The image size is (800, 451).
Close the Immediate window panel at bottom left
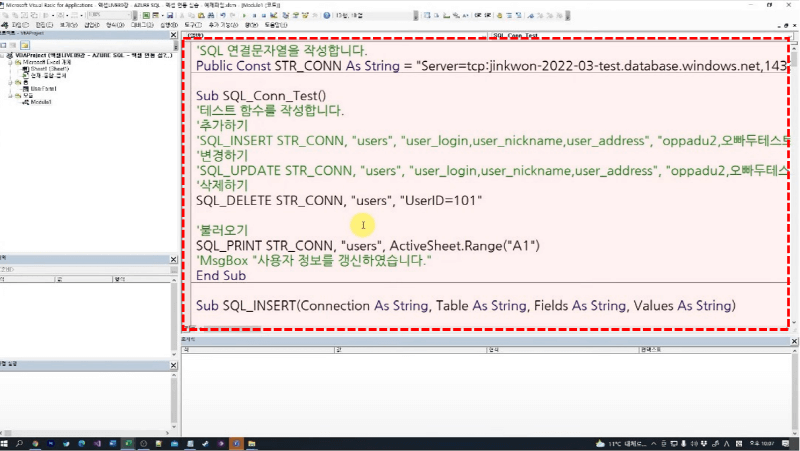pos(173,365)
